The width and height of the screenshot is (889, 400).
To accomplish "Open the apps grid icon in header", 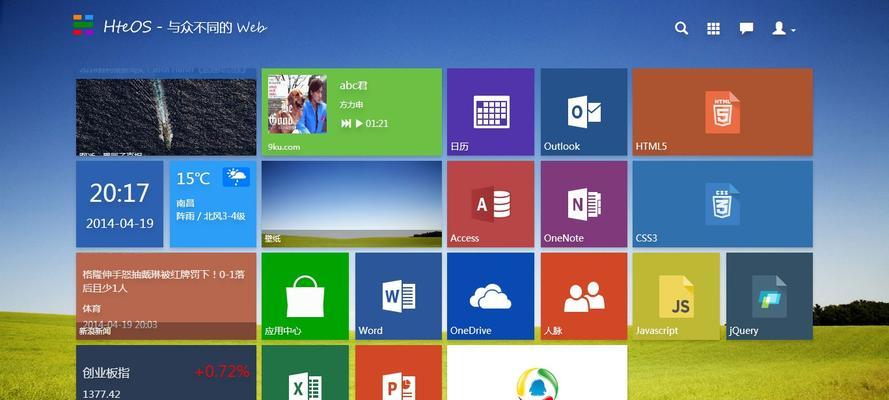I will click(713, 28).
